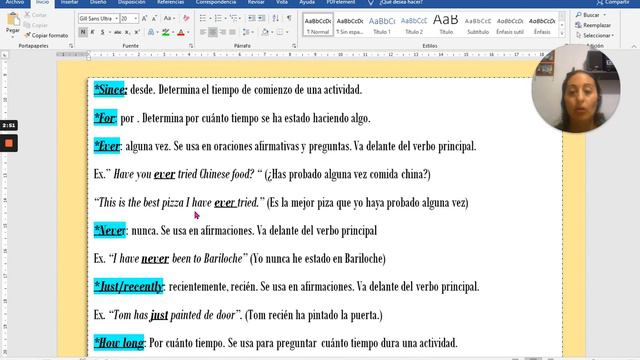640x360 pixels.
Task: Open line and paragraph spacing options
Action: tap(247, 32)
